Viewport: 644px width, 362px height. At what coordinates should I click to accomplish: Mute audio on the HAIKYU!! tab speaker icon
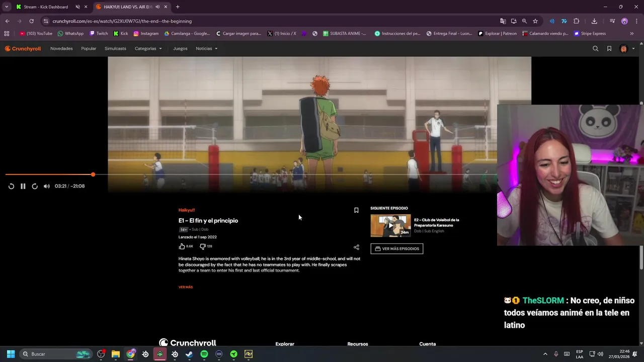coord(158,7)
